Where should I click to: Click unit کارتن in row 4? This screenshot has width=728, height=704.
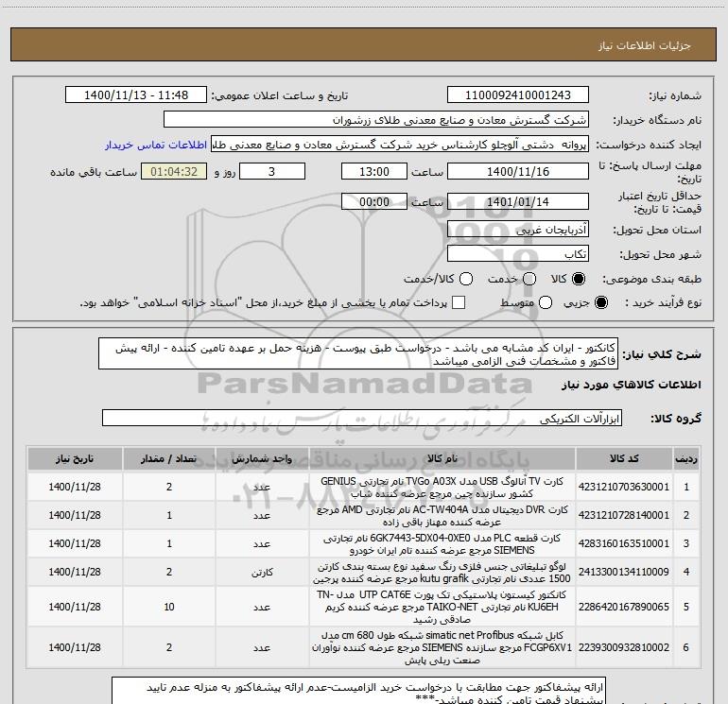click(262, 573)
